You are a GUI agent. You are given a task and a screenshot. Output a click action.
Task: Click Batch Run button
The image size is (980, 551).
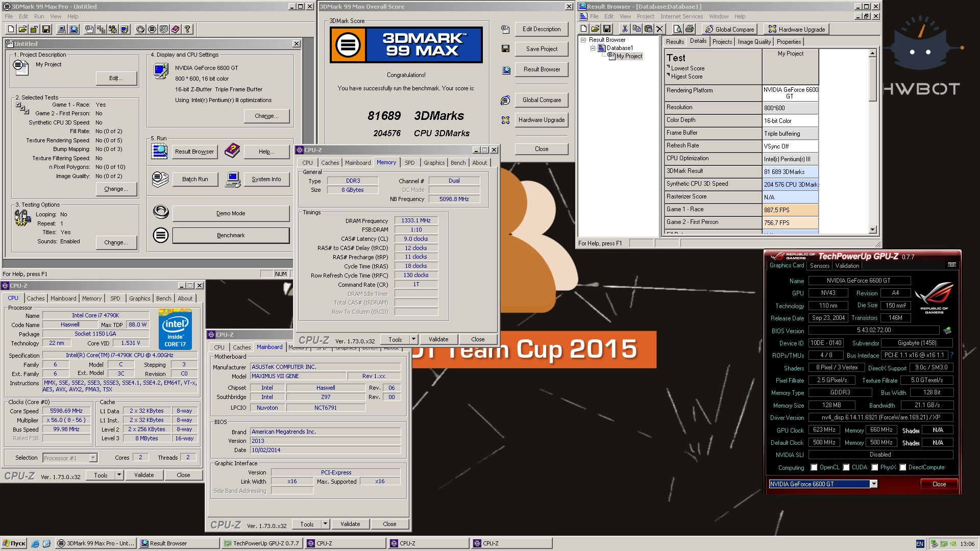pos(195,179)
